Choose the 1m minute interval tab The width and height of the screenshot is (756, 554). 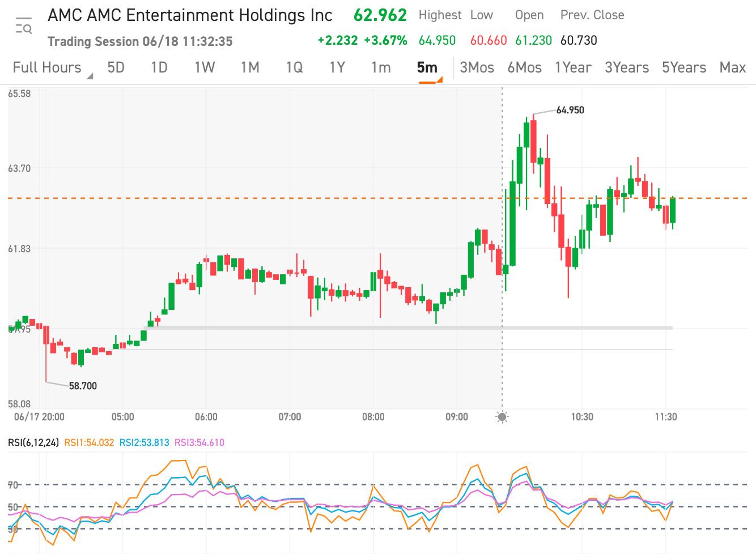tap(381, 67)
